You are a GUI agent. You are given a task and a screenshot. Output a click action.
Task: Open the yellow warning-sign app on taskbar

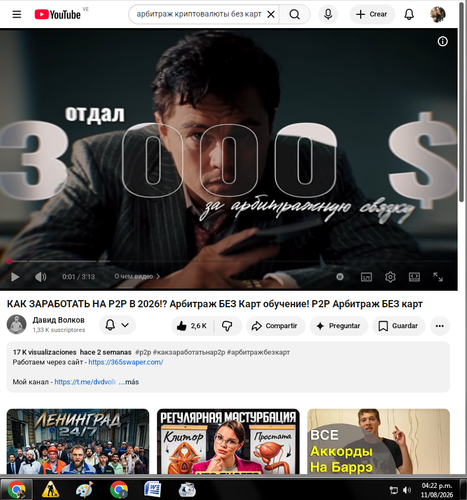pos(50,490)
